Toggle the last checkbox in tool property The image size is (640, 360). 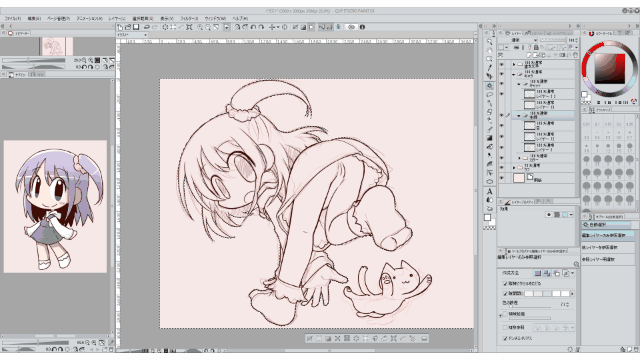coord(505,338)
